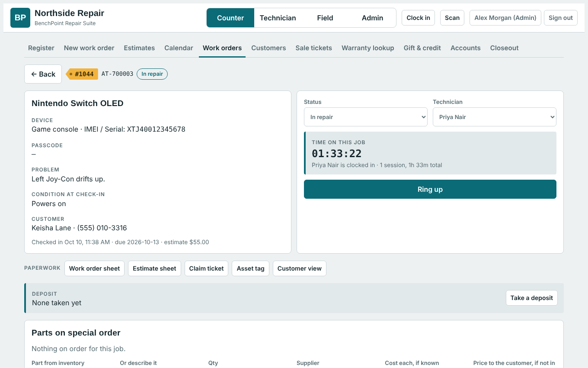Click the #1044 ticket tag

tap(82, 74)
